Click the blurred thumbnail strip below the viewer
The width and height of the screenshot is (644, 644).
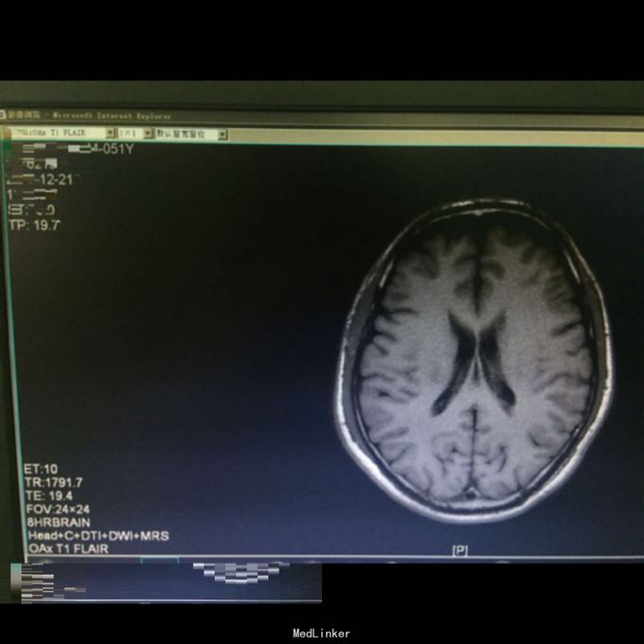point(166,581)
